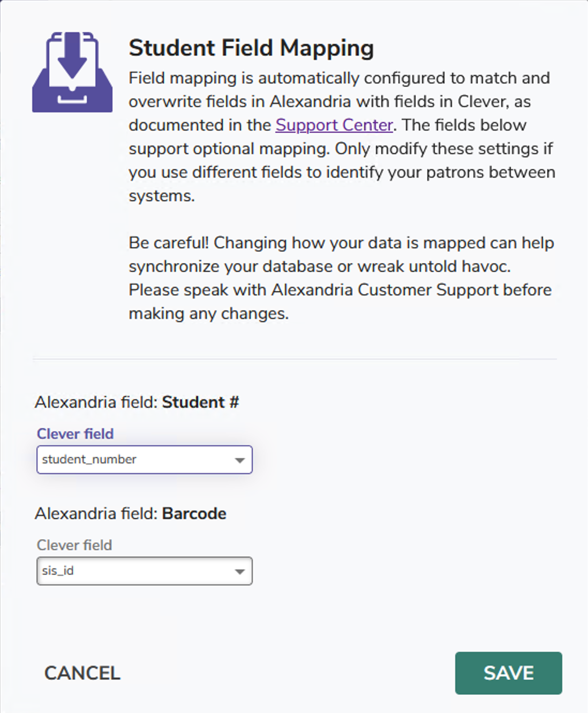Click the arrow beside sis_id

click(239, 572)
